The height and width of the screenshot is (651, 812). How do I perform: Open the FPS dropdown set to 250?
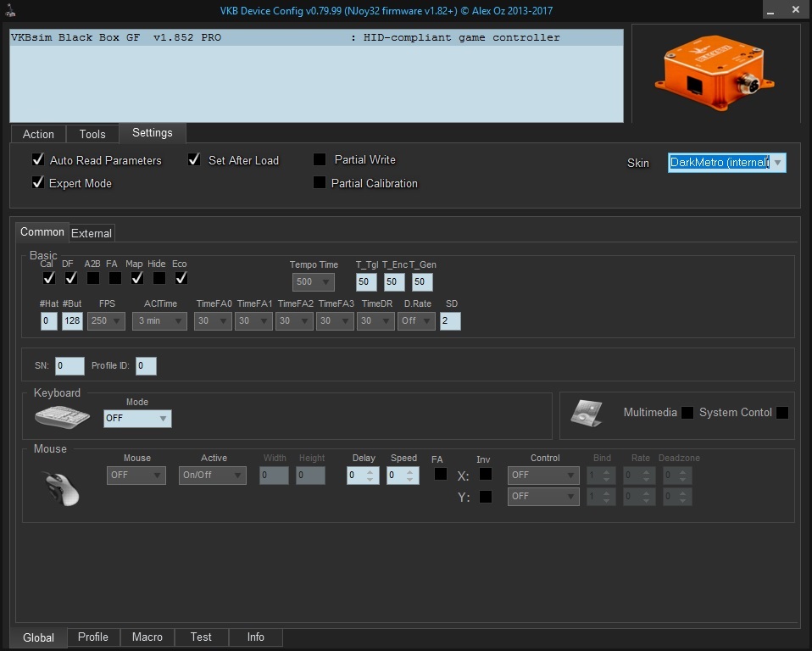point(116,321)
